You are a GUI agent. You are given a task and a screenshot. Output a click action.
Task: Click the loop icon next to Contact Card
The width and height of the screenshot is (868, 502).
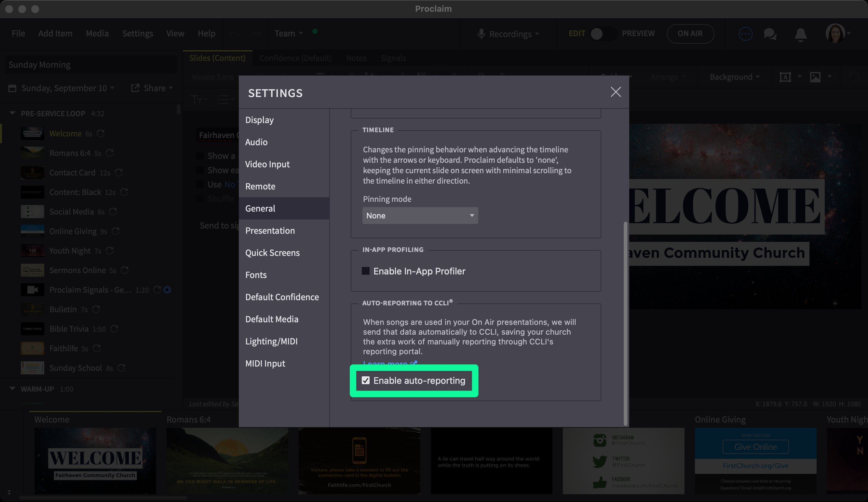tap(118, 173)
